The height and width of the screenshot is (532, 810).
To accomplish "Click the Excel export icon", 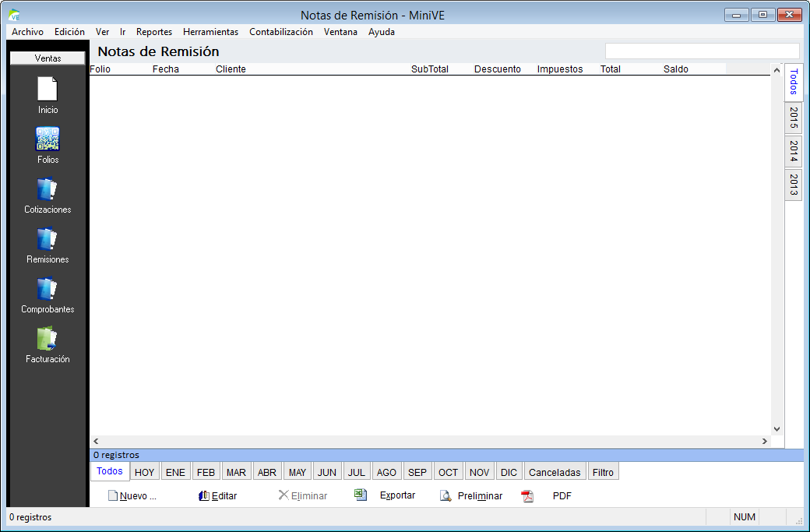I will coord(361,495).
